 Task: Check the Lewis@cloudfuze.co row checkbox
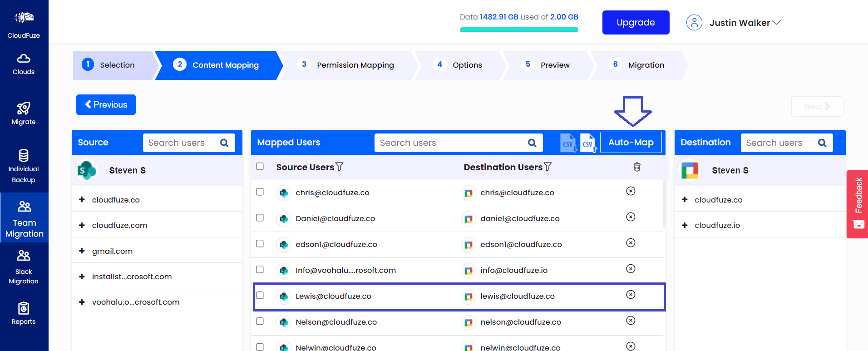pyautogui.click(x=260, y=295)
